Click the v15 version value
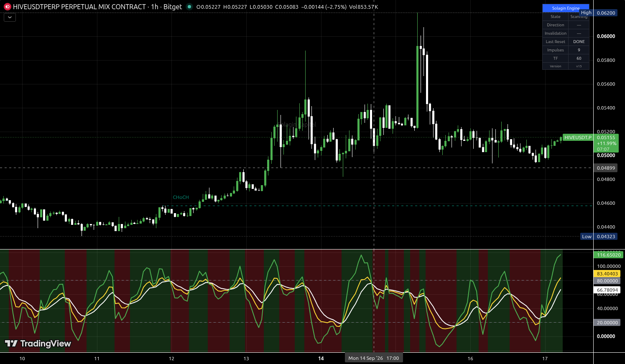Screen dimensions: 625x364 pyautogui.click(x=579, y=66)
